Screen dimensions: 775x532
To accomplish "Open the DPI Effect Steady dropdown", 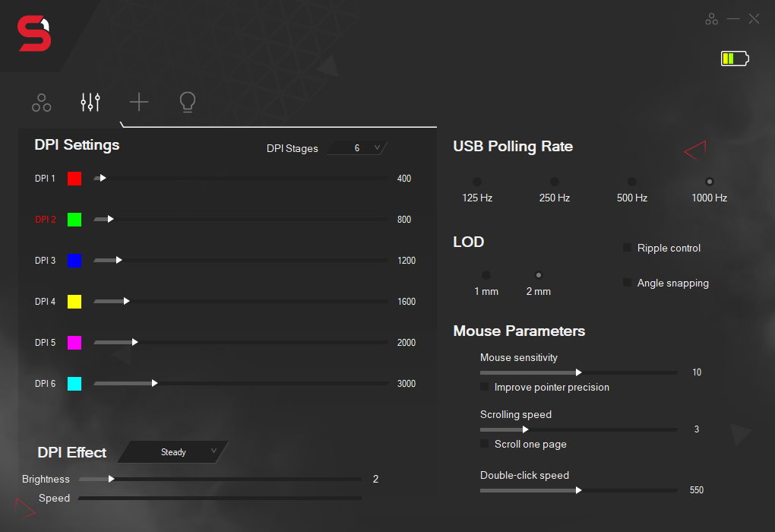I will pos(173,452).
